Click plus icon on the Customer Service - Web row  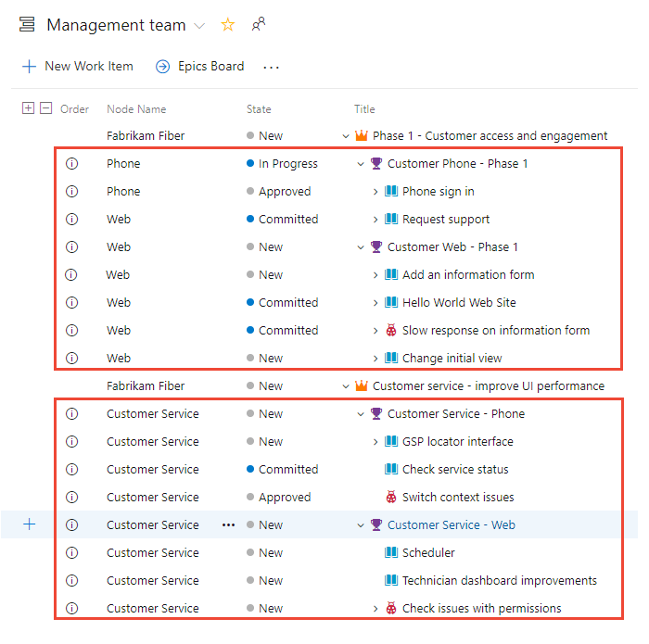point(29,524)
